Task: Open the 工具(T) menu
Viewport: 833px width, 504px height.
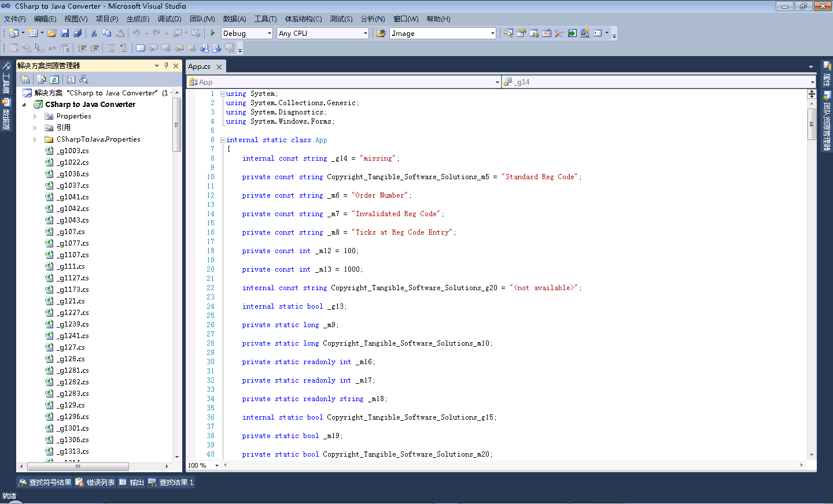Action: click(x=266, y=18)
